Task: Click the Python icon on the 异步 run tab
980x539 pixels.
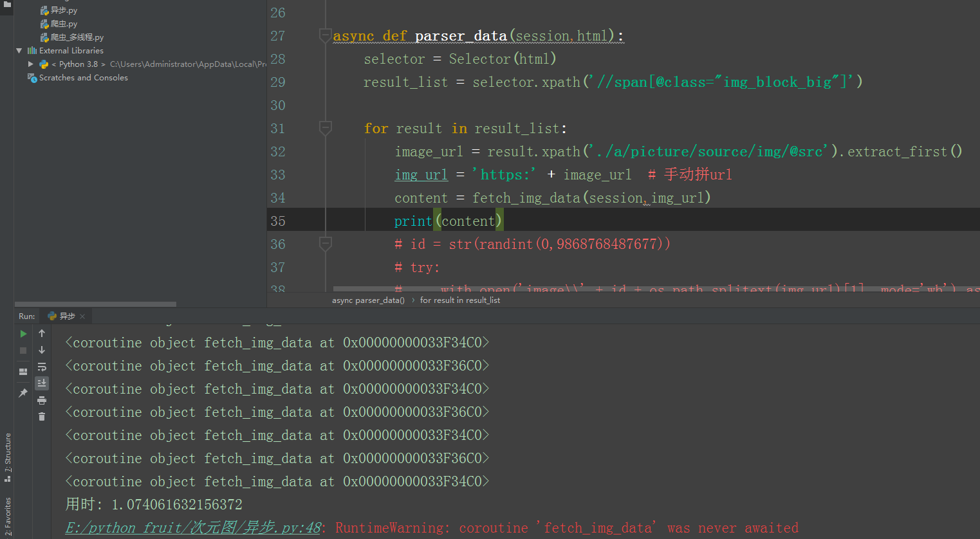Action: click(x=52, y=316)
